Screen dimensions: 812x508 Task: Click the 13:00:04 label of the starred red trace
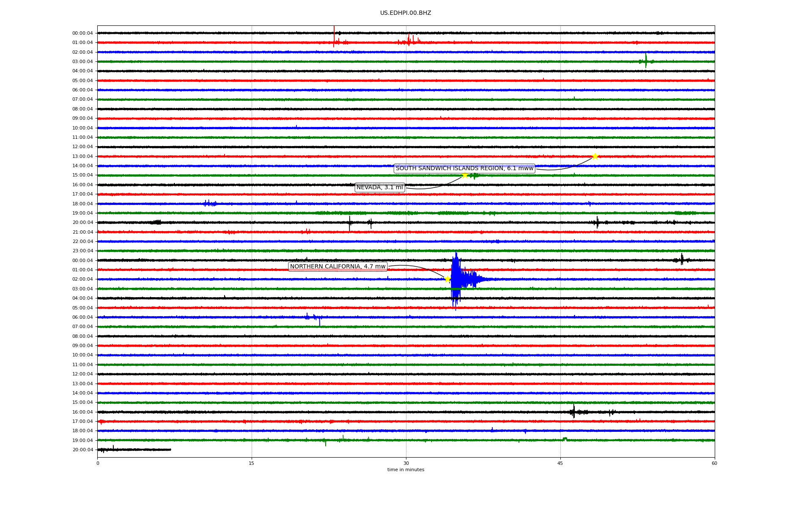pos(82,156)
